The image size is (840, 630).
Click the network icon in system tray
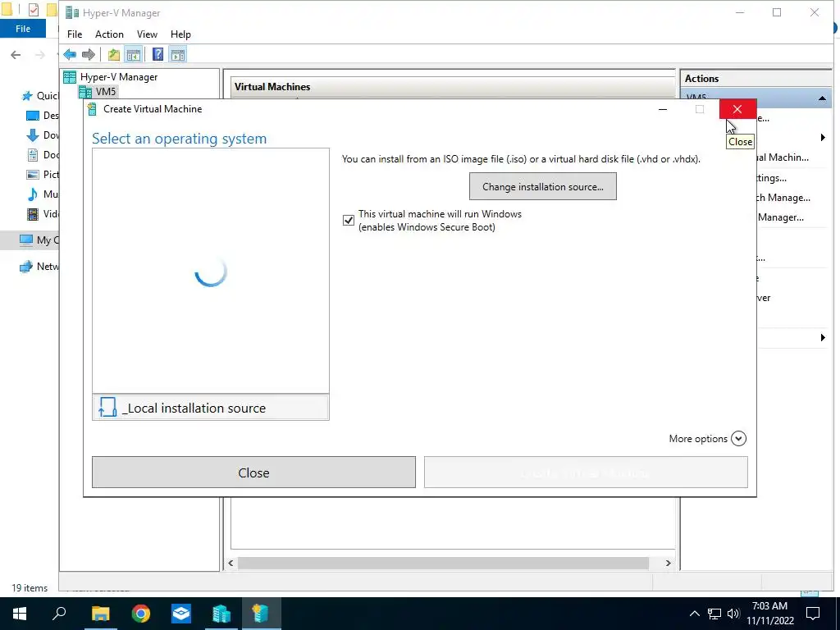tap(714, 614)
